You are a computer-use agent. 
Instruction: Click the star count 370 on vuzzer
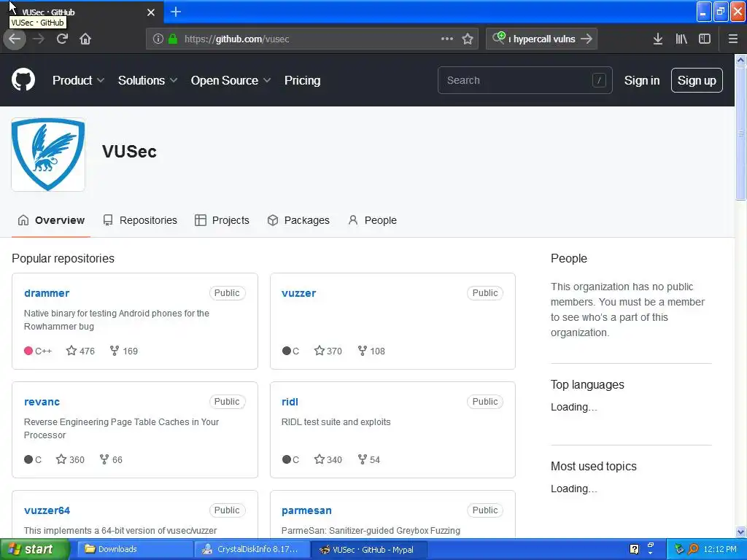tap(328, 351)
